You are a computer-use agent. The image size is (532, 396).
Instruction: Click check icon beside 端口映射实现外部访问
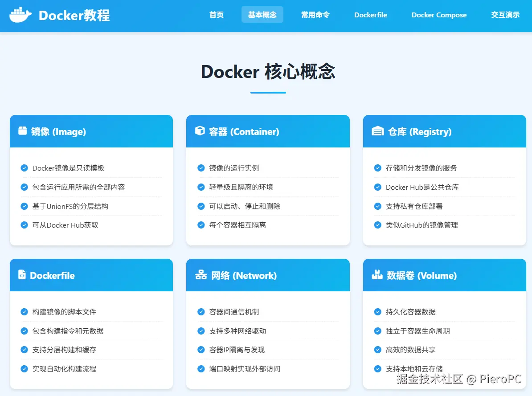point(201,369)
